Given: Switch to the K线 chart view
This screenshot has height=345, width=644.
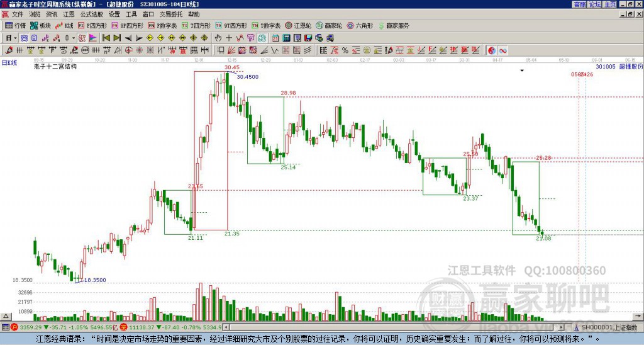Looking at the screenshot, I should tap(64, 25).
